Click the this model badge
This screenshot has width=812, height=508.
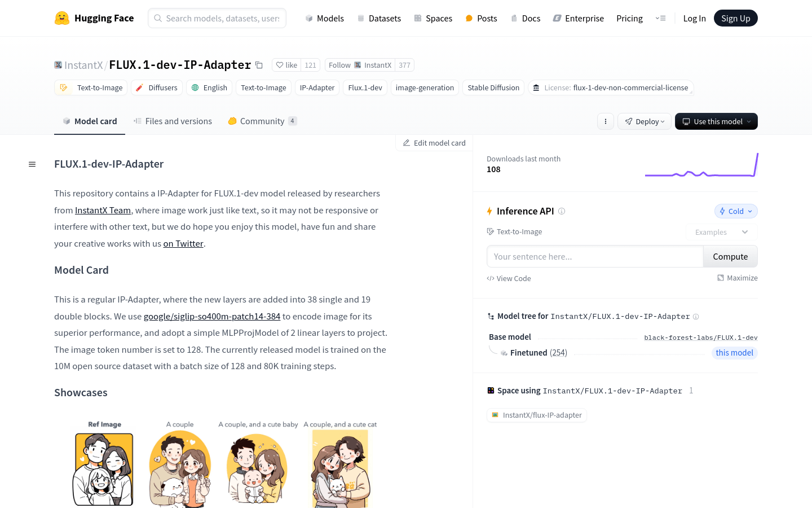click(734, 353)
